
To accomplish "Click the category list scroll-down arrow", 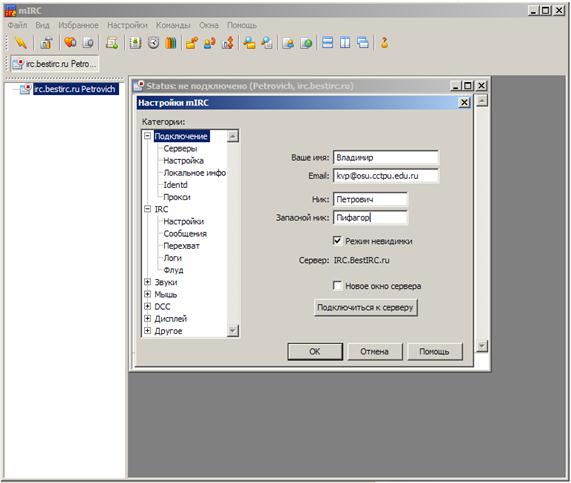I will click(x=233, y=330).
